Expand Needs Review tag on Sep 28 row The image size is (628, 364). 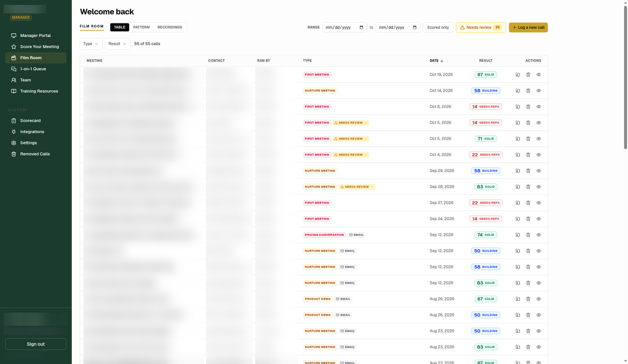357,187
